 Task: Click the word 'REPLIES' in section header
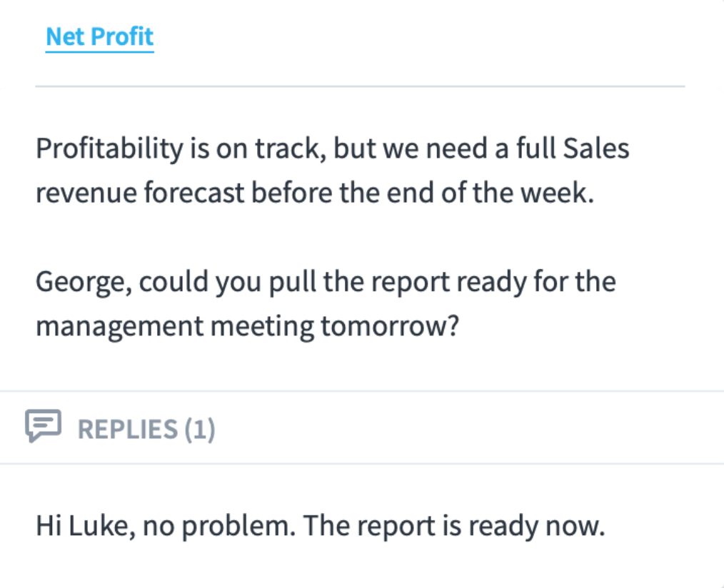[127, 430]
